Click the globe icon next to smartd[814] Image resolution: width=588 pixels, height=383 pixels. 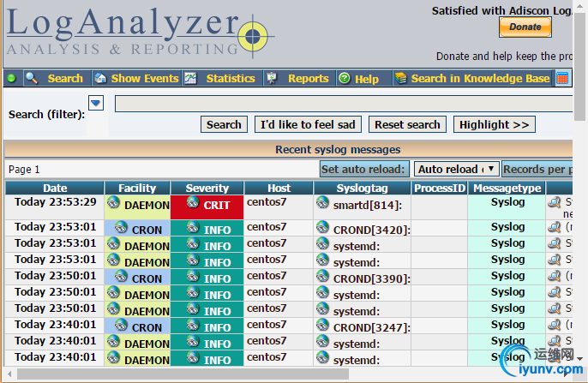point(322,202)
